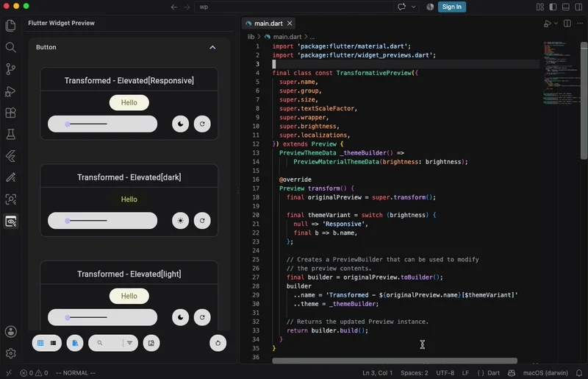
Task: Close the main.dart tab
Action: tap(290, 24)
